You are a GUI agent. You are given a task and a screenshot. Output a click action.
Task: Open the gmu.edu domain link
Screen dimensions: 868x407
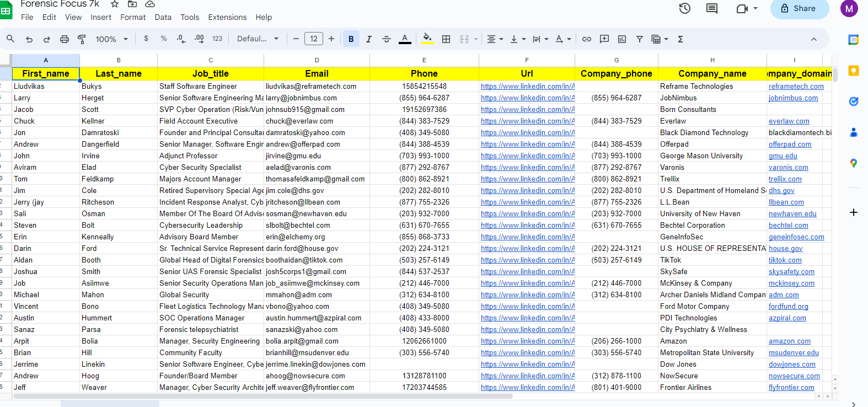coord(783,156)
